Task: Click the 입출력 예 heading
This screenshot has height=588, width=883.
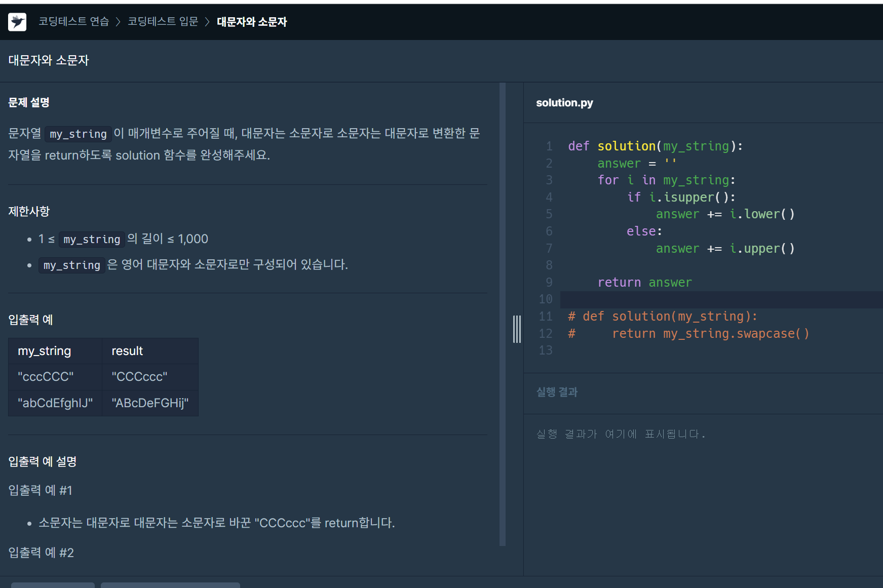Action: [x=30, y=320]
